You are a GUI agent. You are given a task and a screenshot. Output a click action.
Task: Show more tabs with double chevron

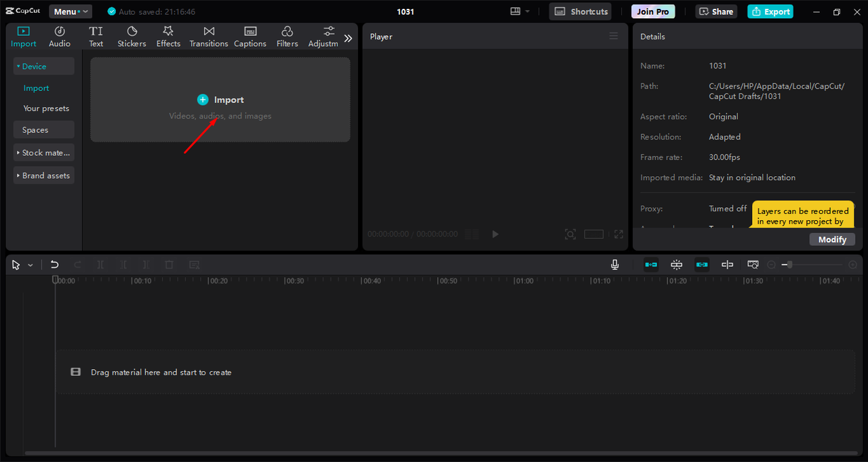[x=348, y=38]
